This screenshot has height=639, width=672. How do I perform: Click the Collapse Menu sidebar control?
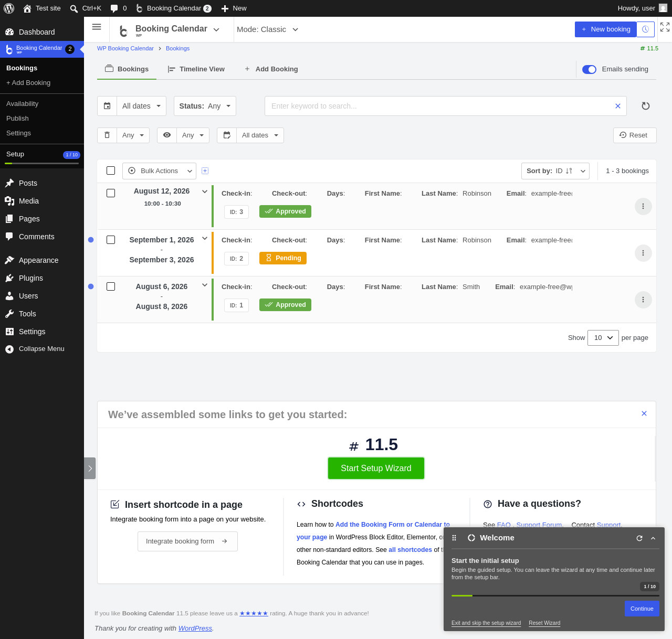[42, 349]
